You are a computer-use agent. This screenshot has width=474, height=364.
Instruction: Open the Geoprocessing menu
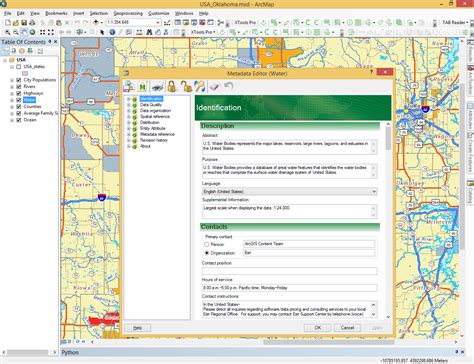(x=128, y=13)
